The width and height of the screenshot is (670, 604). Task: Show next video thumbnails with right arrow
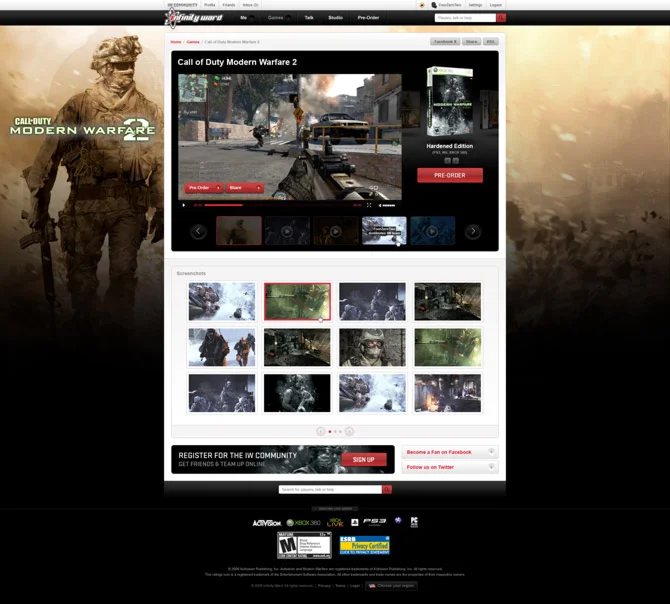(x=473, y=232)
